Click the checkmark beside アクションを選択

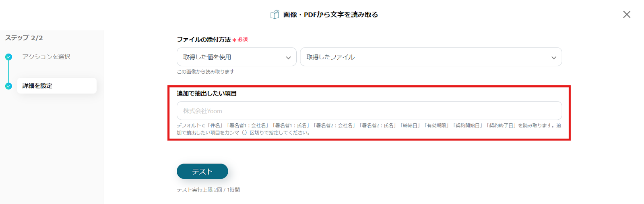8,57
